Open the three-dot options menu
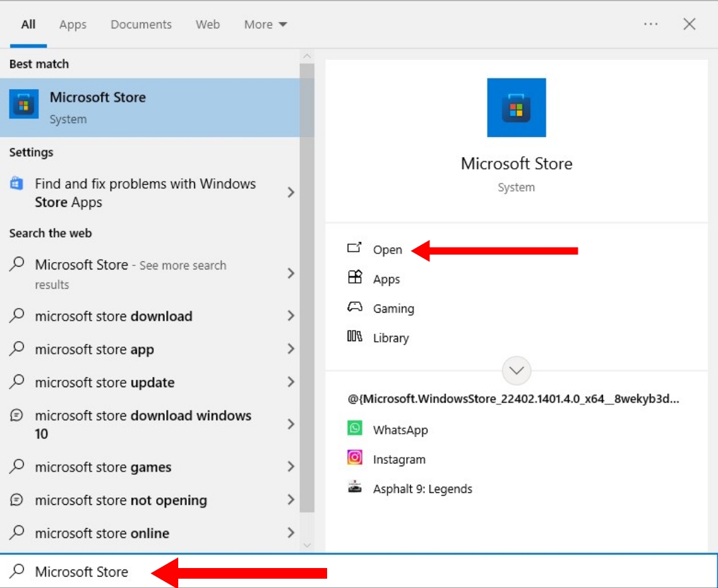This screenshot has height=588, width=718. [x=651, y=24]
